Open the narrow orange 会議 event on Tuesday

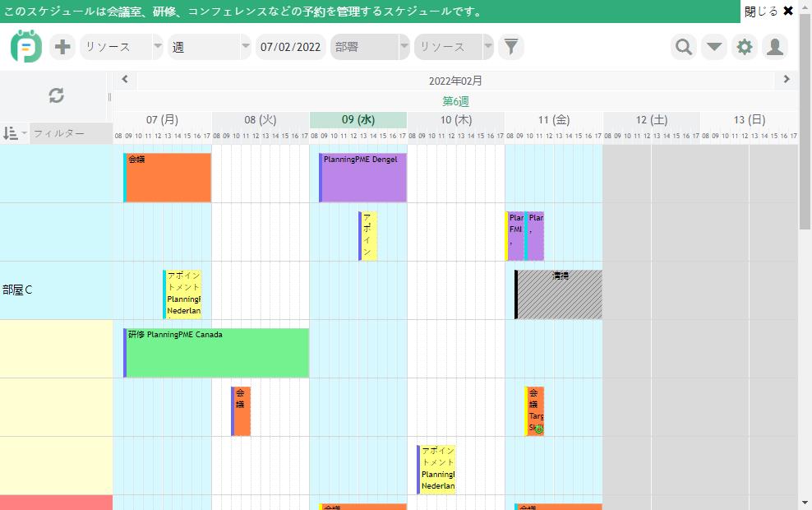click(241, 411)
